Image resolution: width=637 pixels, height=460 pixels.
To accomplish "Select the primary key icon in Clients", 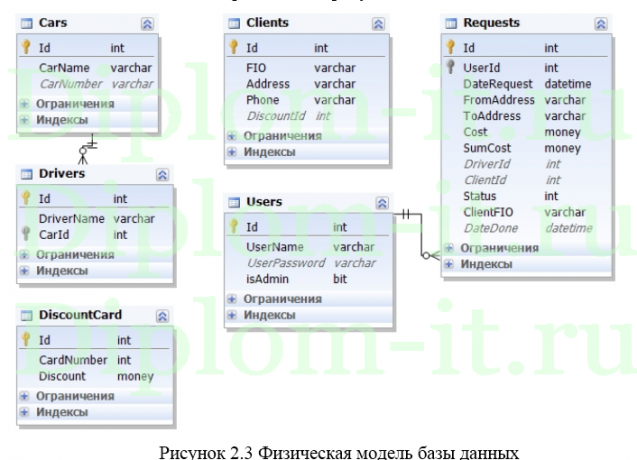I will tap(234, 47).
